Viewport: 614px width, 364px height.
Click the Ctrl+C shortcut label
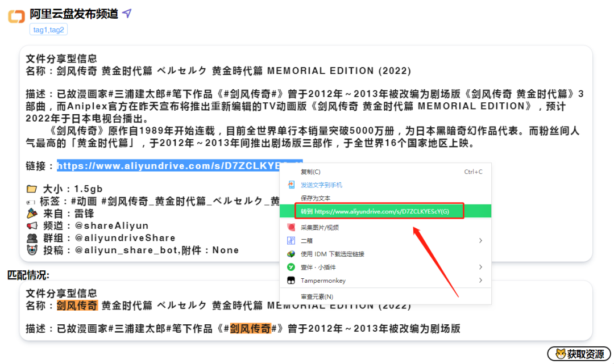click(x=473, y=171)
